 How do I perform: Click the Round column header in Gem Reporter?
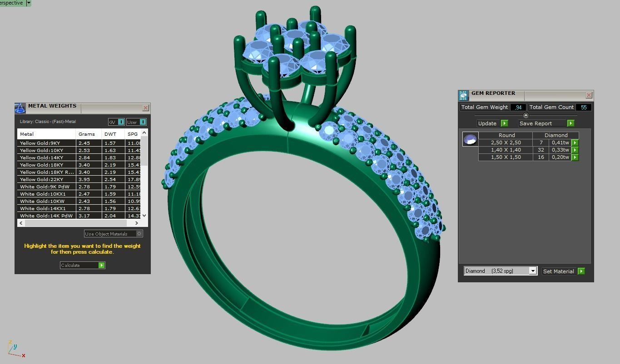[x=506, y=135]
